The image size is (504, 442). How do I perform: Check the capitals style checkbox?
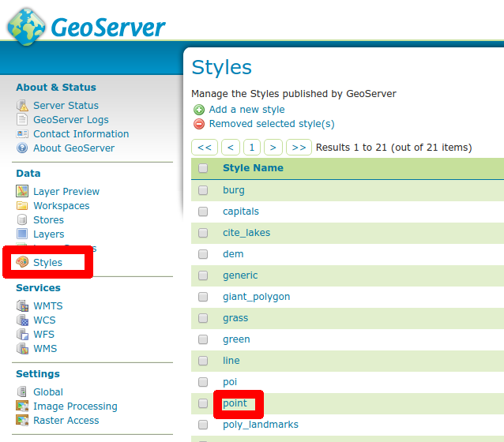203,212
